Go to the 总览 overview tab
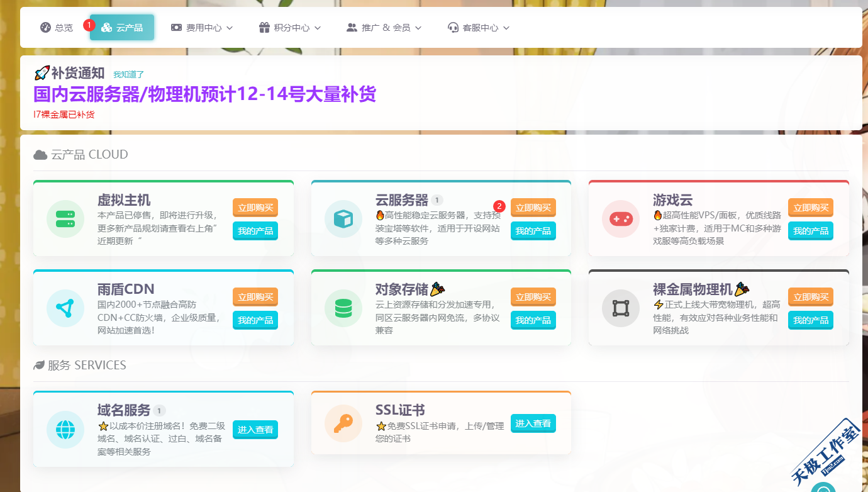868x492 pixels. coord(57,28)
